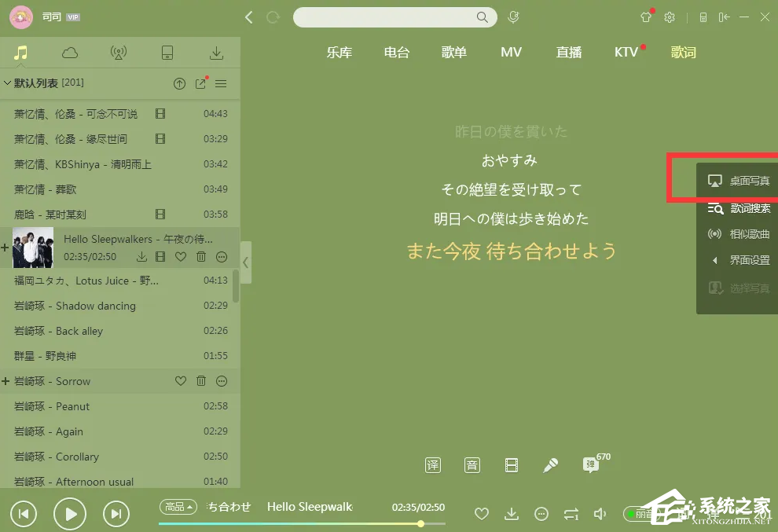This screenshot has height=532, width=778.
Task: Switch to the 乐库 tab
Action: pyautogui.click(x=339, y=52)
